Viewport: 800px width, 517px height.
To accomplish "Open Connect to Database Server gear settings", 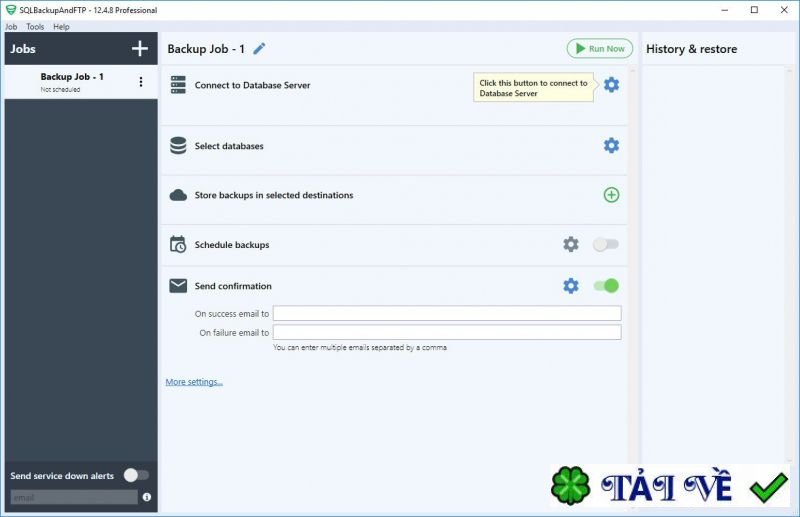I will click(611, 85).
